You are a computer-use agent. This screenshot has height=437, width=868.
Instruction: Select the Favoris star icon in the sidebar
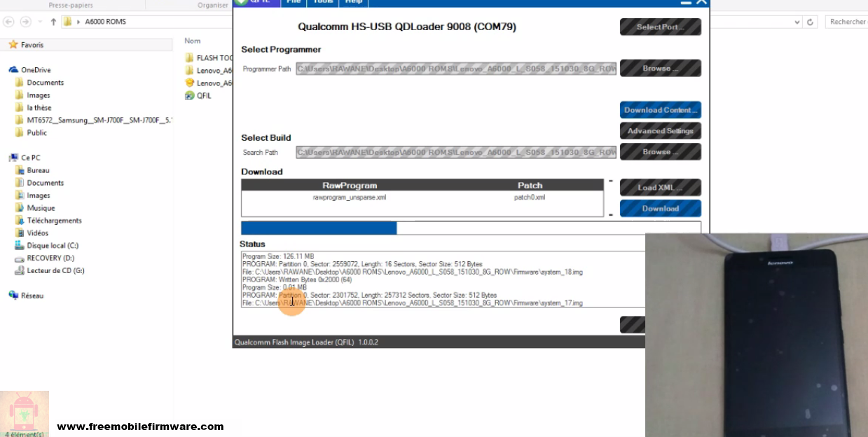13,44
